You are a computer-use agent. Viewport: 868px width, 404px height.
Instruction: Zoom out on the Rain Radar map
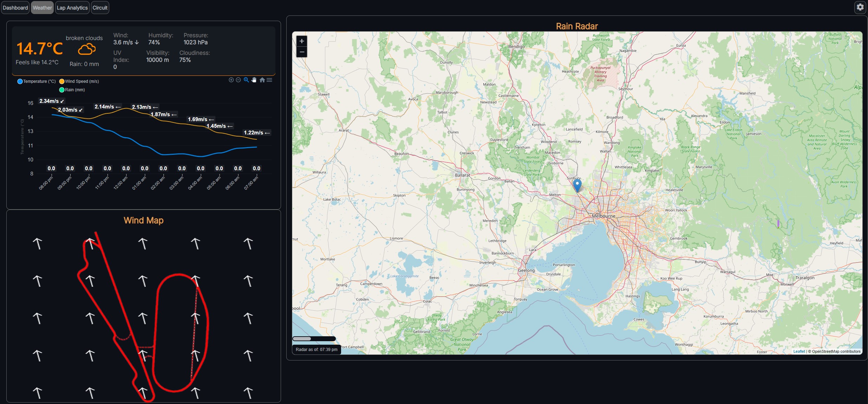(x=301, y=52)
